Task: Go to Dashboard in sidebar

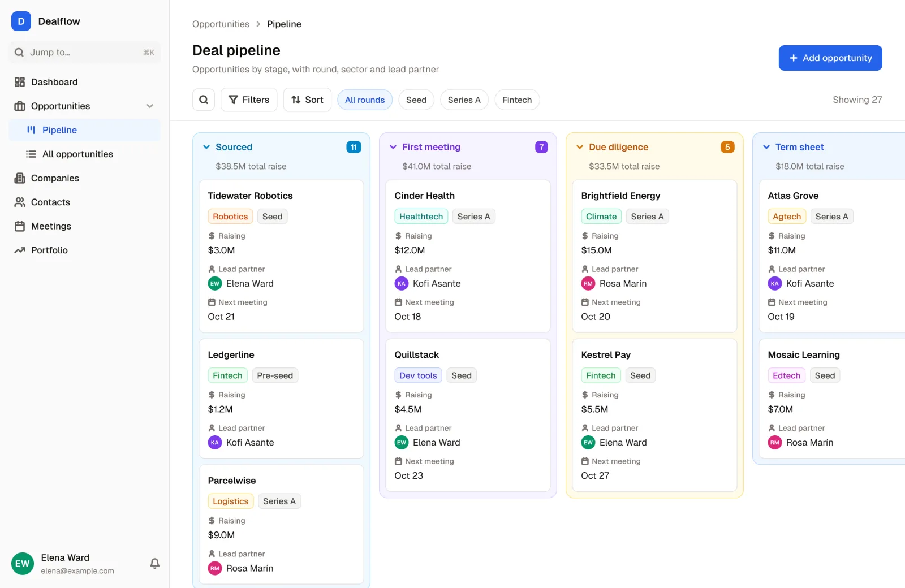Action: tap(85, 82)
